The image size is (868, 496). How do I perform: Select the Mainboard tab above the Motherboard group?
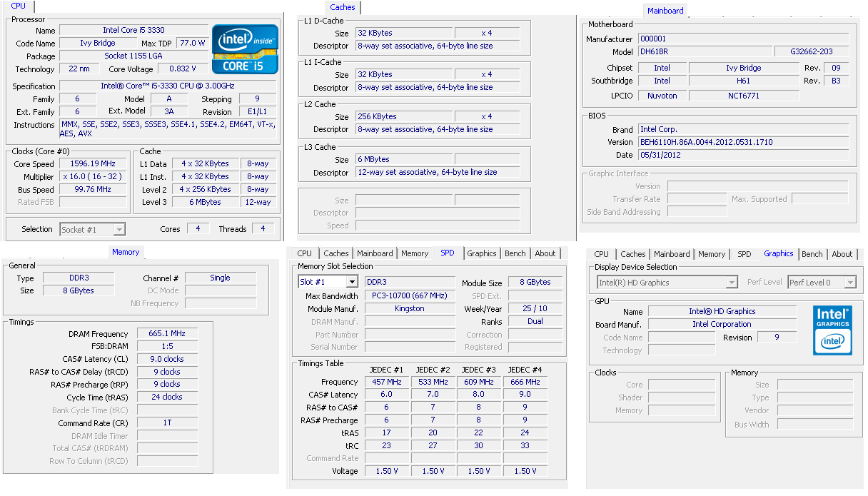tap(665, 11)
